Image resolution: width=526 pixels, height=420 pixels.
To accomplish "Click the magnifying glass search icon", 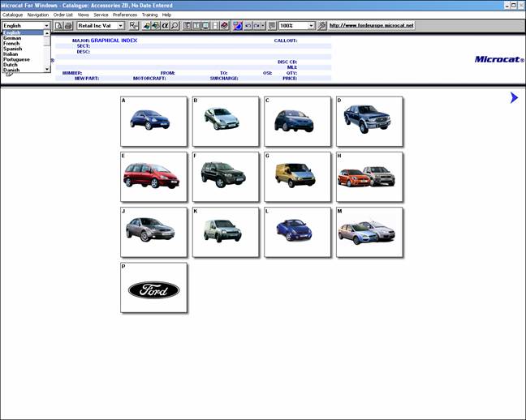I will (x=175, y=26).
